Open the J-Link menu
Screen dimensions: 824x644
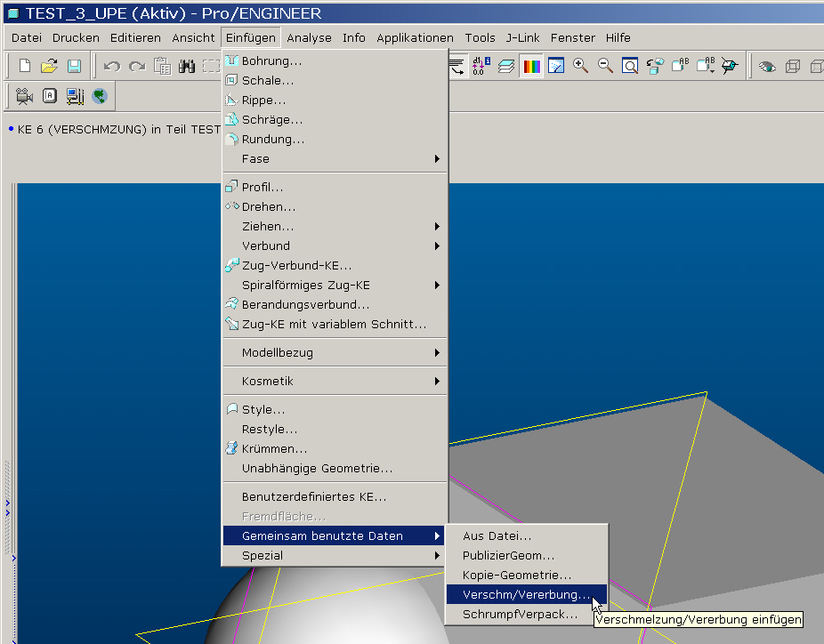[x=522, y=38]
